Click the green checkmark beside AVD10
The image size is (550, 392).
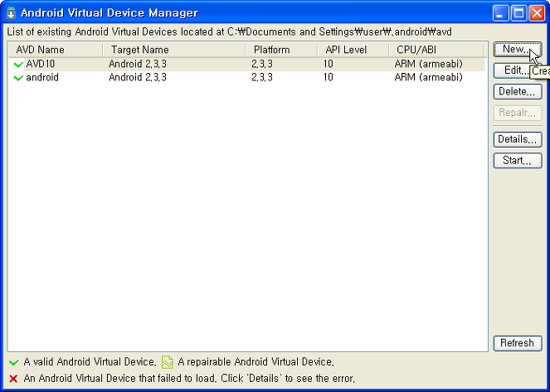point(18,65)
